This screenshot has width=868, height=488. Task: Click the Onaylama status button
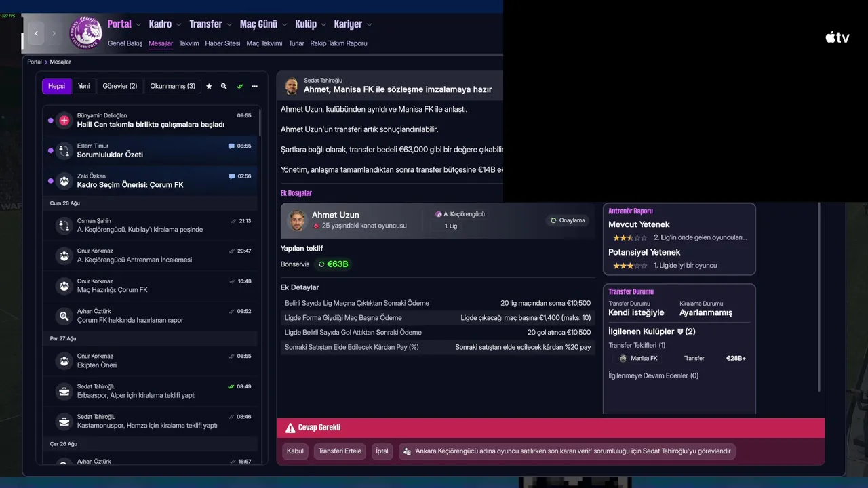click(x=568, y=220)
